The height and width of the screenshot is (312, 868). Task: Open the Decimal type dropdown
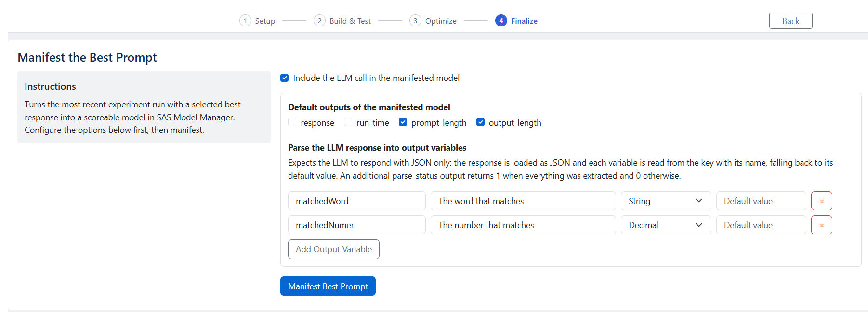point(666,225)
